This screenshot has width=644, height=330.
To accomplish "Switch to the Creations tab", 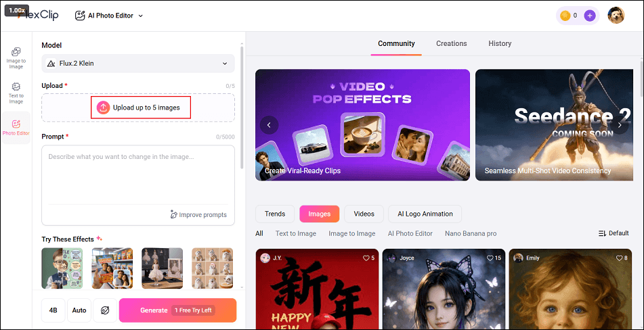I will click(x=452, y=43).
